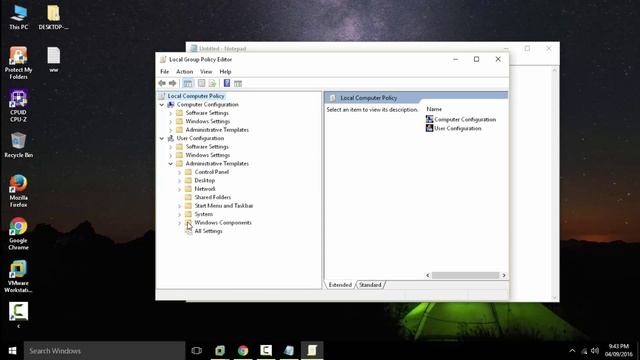This screenshot has height=360, width=640.
Task: Open This PC desktop icon
Action: click(19, 17)
